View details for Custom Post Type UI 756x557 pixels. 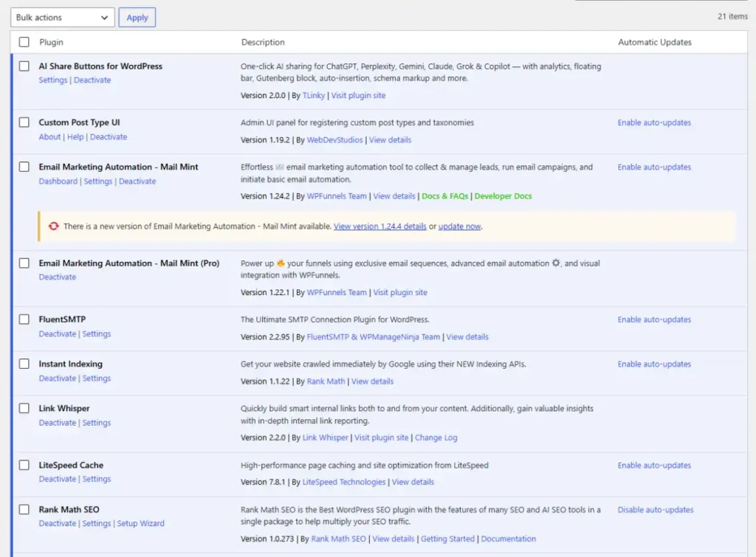click(x=390, y=139)
